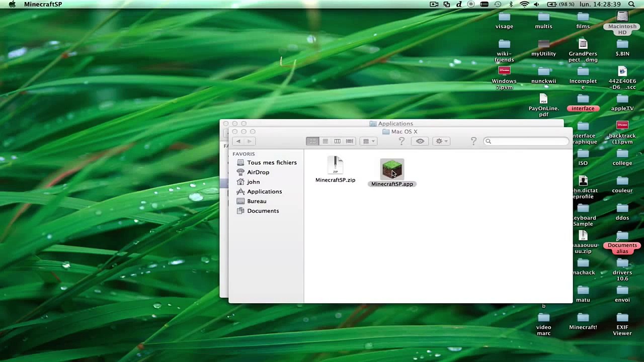The image size is (644, 362).
Task: Click the battery status indicator
Action: [x=560, y=5]
